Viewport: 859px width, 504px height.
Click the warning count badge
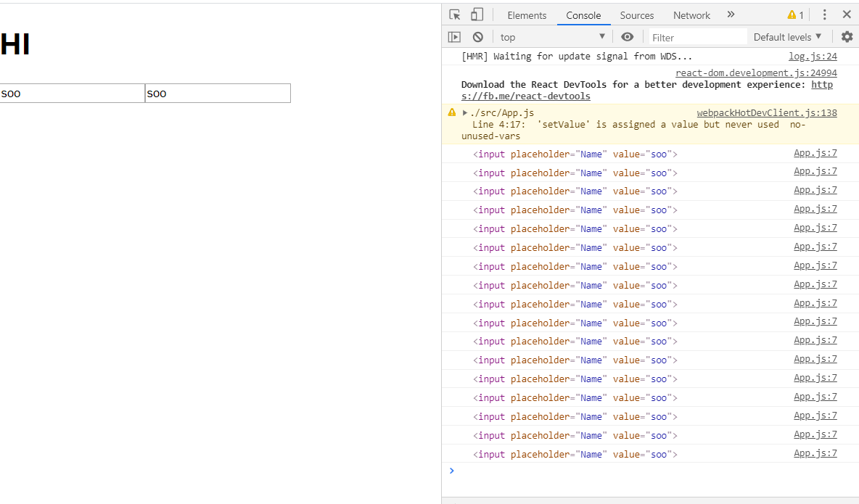point(795,15)
